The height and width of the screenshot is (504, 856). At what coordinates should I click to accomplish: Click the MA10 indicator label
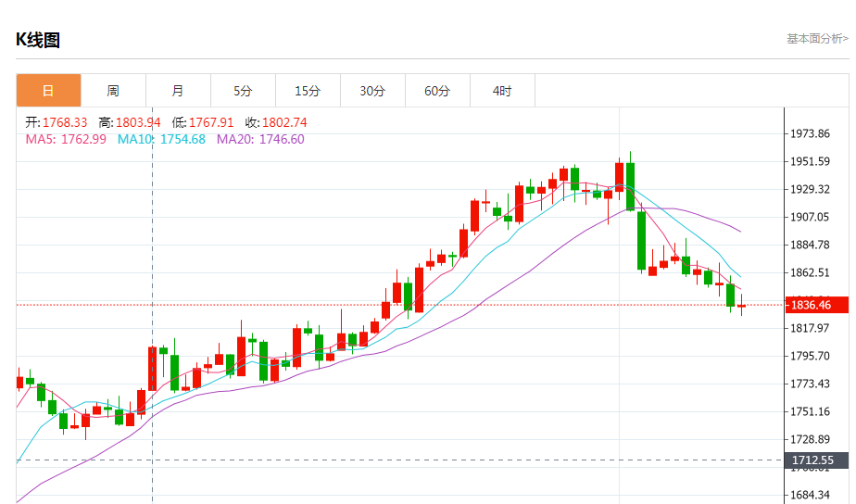point(161,139)
